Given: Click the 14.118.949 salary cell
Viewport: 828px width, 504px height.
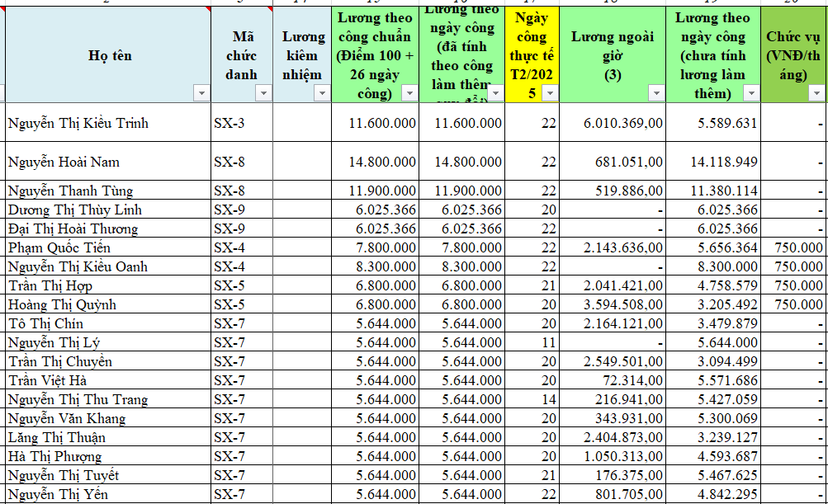Looking at the screenshot, I should (x=713, y=162).
